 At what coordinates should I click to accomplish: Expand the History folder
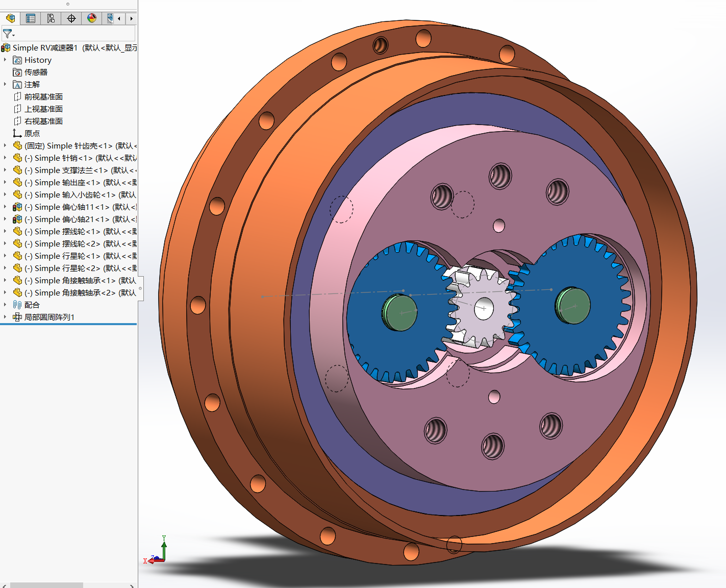(5, 60)
